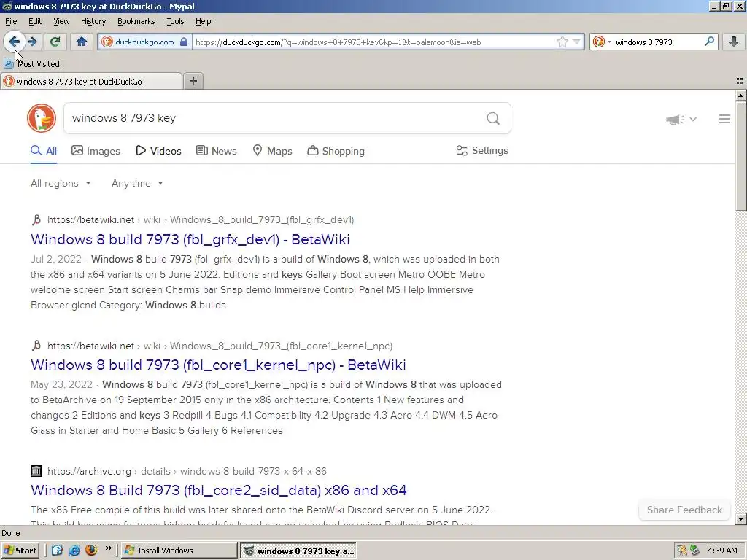Click the Mypal taskbar button
This screenshot has height=560, width=747.
pos(298,551)
